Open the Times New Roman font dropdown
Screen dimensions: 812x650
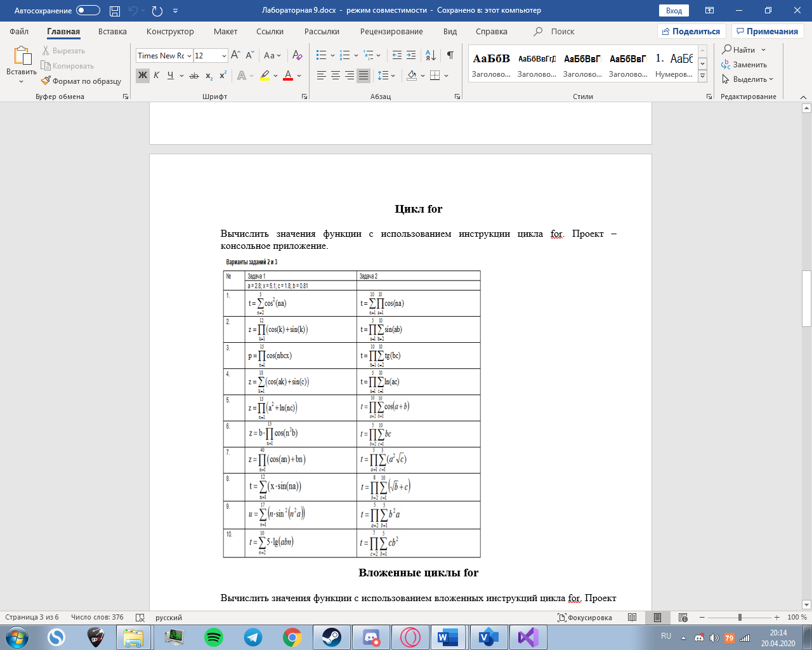[189, 56]
